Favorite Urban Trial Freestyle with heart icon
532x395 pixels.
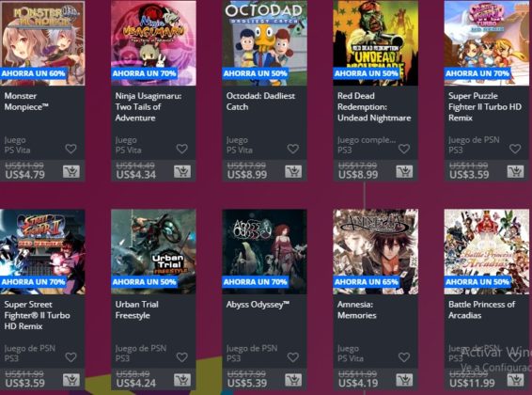[x=181, y=357]
